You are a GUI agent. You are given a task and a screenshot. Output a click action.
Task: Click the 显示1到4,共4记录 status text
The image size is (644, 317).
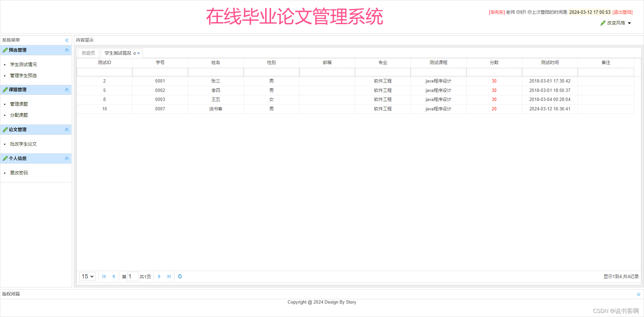(x=621, y=276)
